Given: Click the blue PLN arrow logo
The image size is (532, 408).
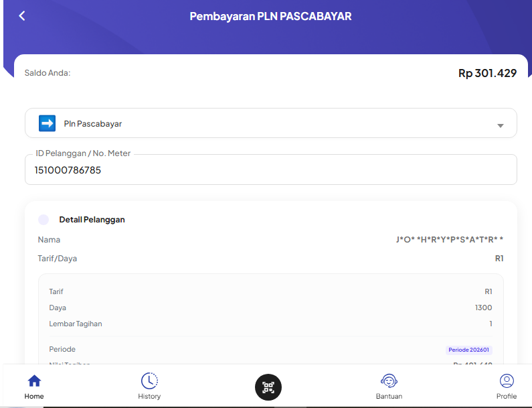Looking at the screenshot, I should 47,123.
